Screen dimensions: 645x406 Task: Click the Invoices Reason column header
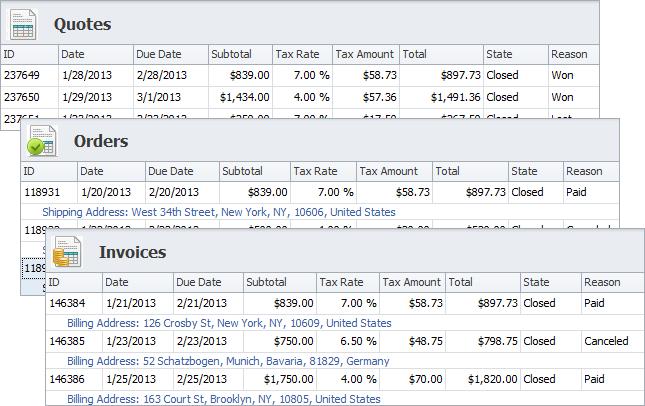click(x=610, y=282)
